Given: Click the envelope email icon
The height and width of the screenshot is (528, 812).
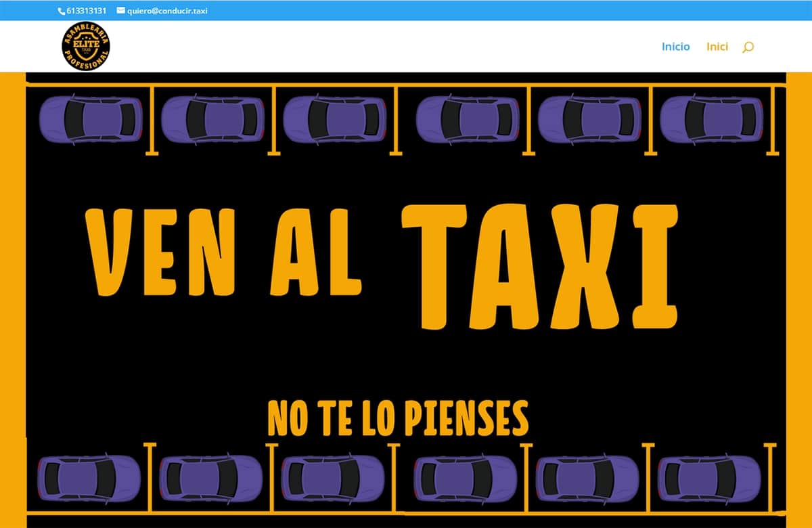Looking at the screenshot, I should coord(120,11).
